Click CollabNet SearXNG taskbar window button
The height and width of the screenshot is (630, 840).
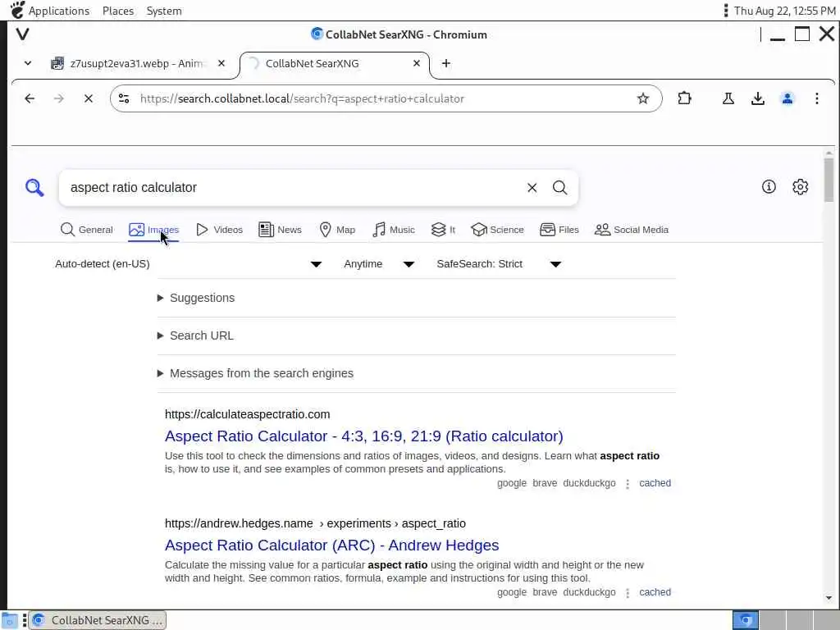pyautogui.click(x=98, y=620)
